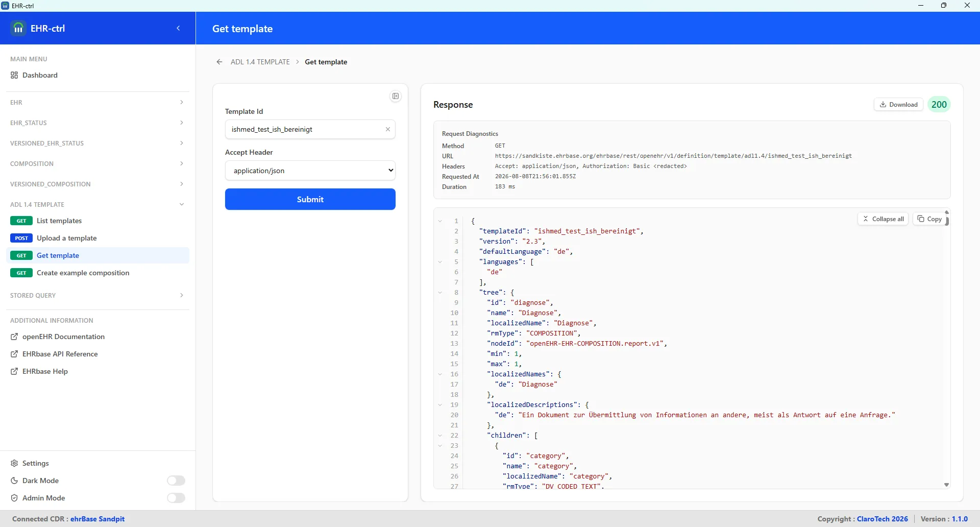Collapse localizedDescriptions at line 19
980x527 pixels.
tap(440, 405)
